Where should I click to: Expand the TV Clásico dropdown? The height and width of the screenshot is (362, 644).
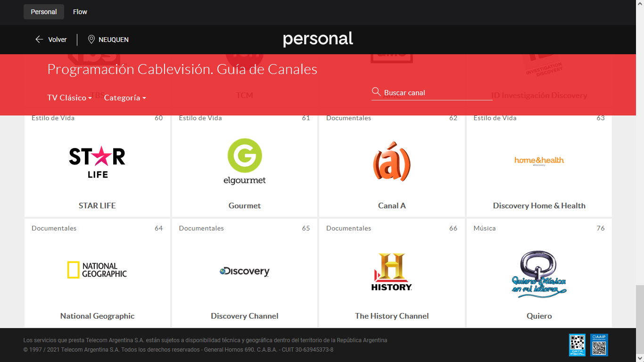click(x=70, y=98)
